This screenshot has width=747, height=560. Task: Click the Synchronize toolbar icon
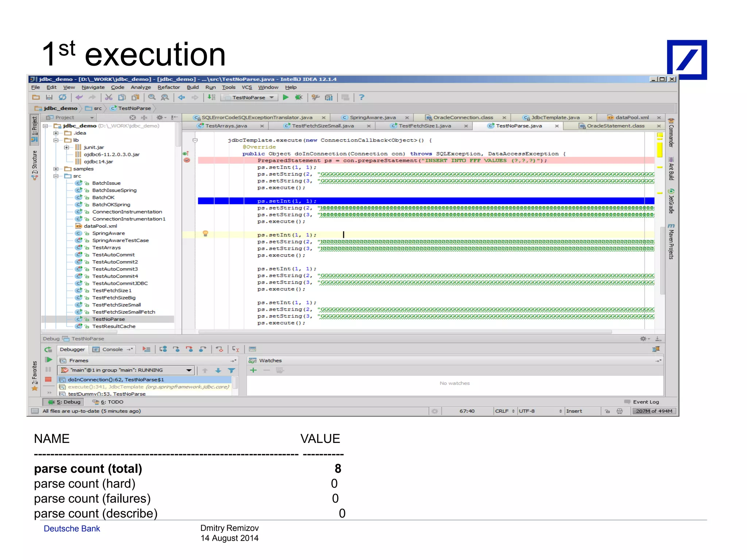point(63,97)
